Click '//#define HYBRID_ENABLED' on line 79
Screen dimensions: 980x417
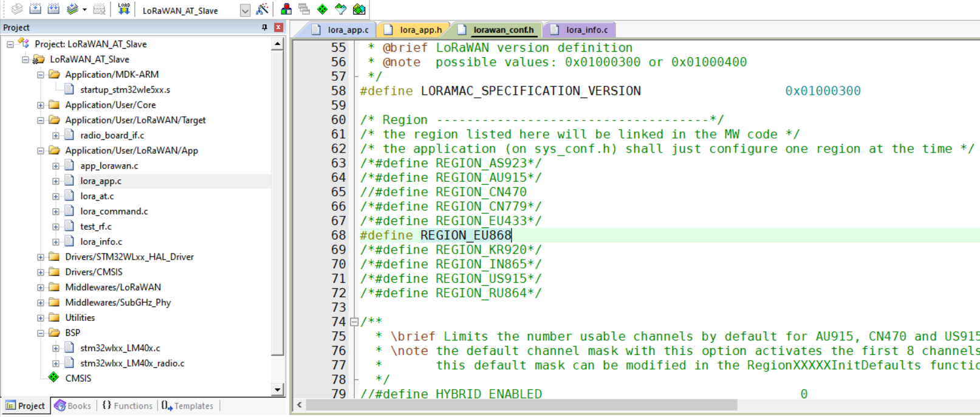pos(451,394)
